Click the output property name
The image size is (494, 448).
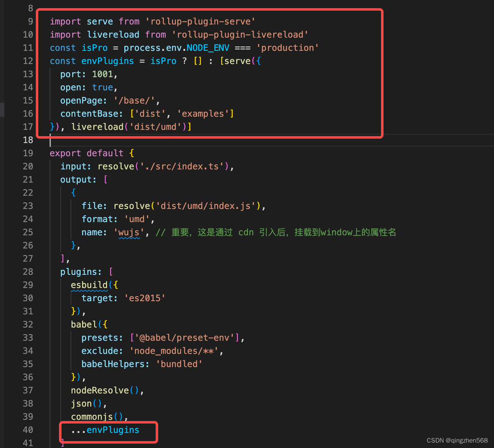pyautogui.click(x=76, y=180)
